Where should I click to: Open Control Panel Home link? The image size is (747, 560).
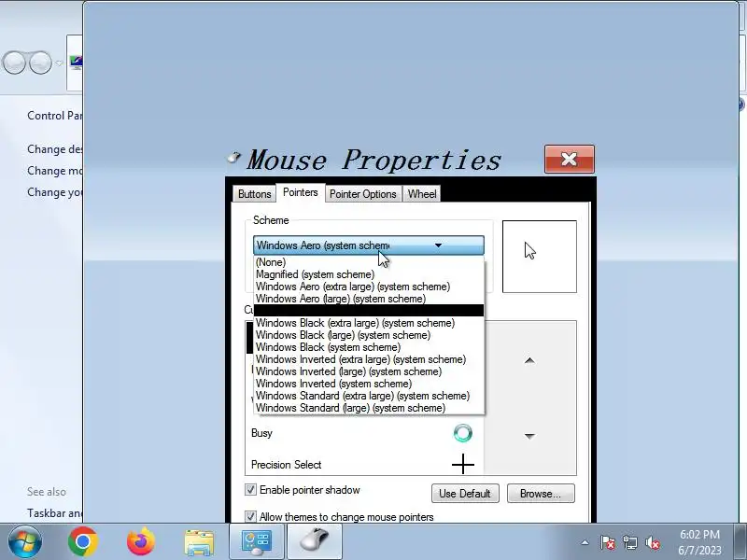54,116
